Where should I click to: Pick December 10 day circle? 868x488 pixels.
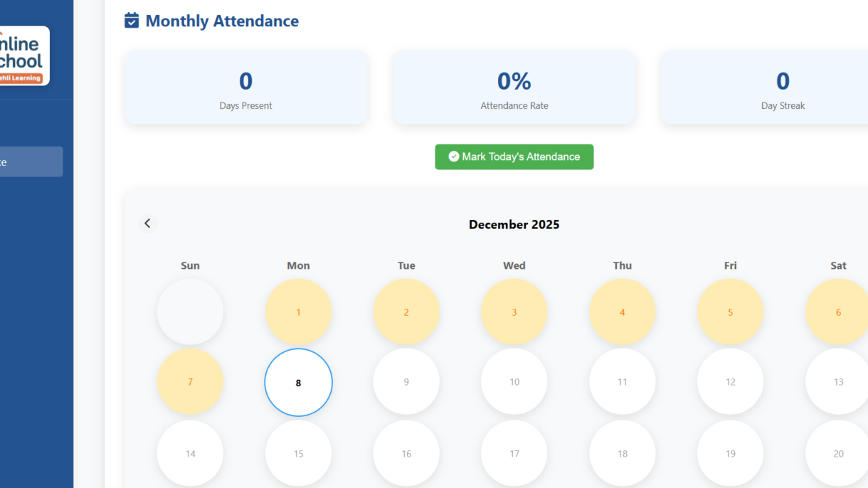(x=514, y=383)
